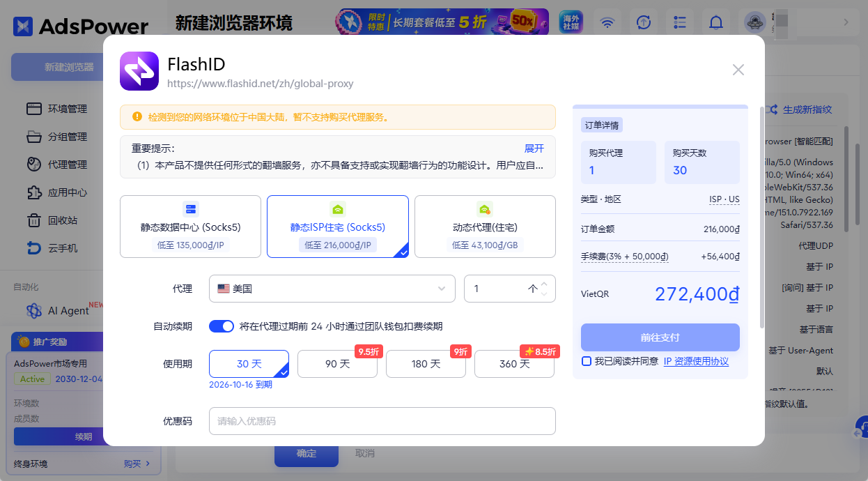Select the 180 天 usage period

426,364
